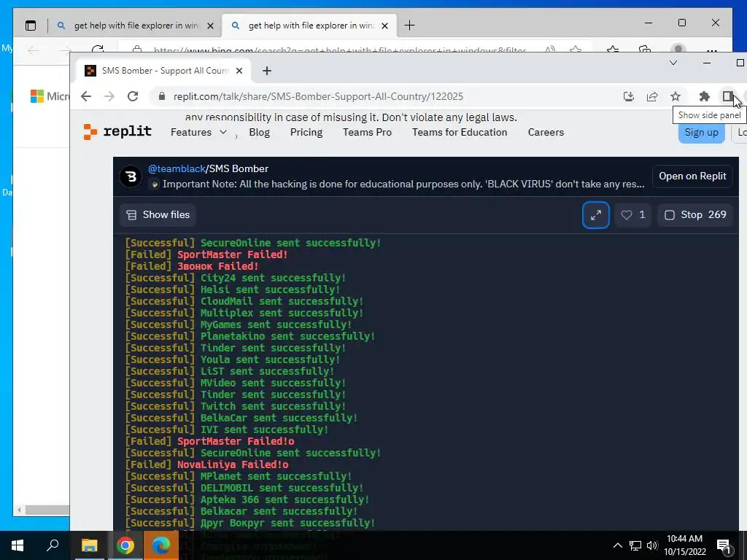Viewport: 747px width, 560px height.
Task: Click the Chrome forward arrow
Action: 109,97
